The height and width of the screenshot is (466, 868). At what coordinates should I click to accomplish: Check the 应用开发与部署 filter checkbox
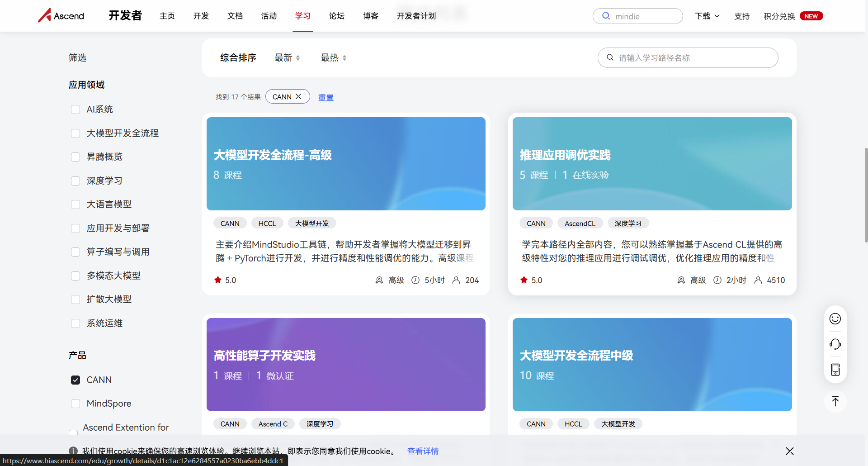click(x=75, y=228)
